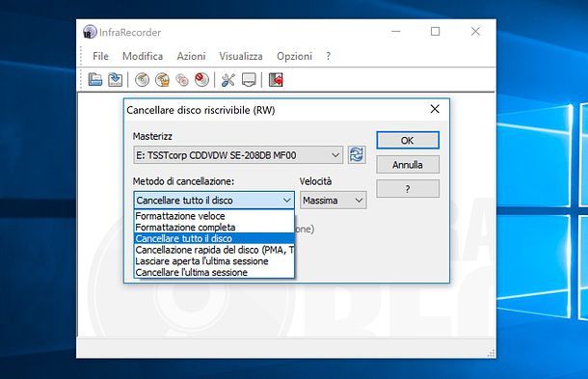Open the Velocità Massima dropdown
The width and height of the screenshot is (588, 379).
(333, 201)
